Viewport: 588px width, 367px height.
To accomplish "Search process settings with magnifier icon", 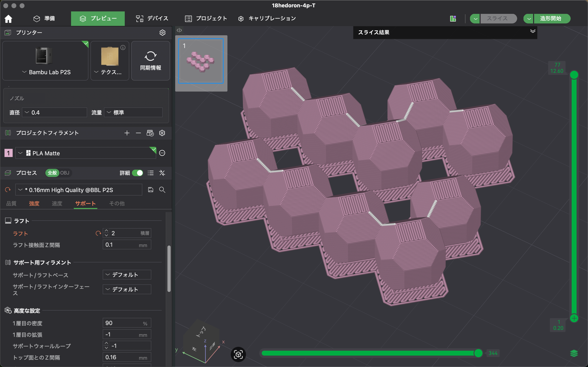I will (162, 190).
